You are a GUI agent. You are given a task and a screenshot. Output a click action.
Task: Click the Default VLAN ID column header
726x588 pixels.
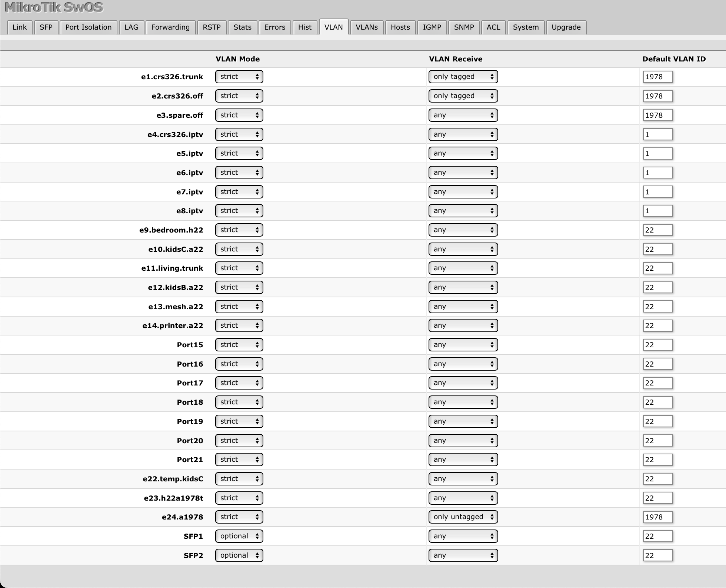(674, 59)
